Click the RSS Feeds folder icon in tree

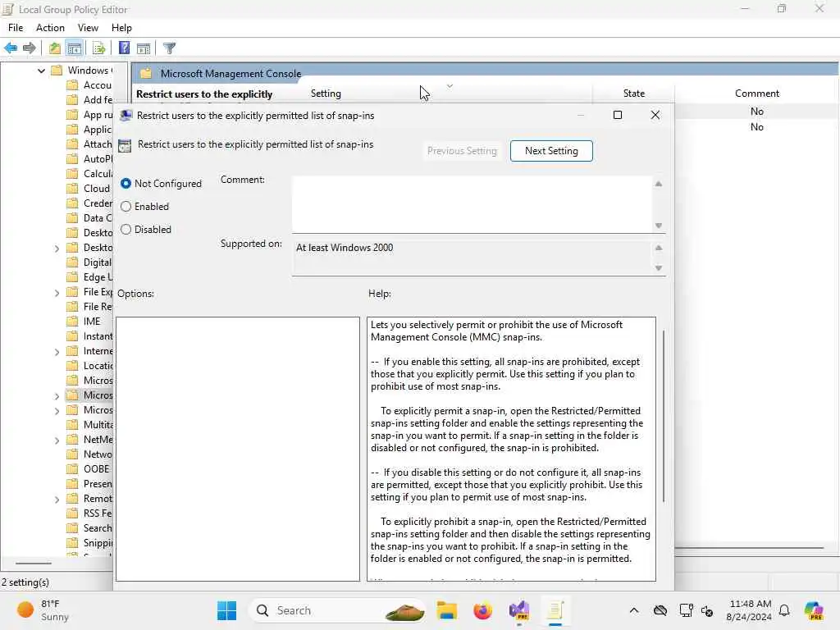click(x=72, y=514)
